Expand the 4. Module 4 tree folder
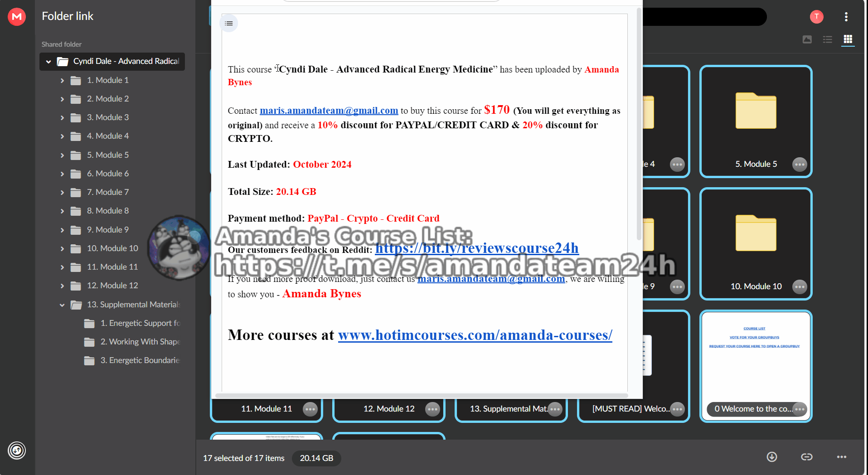 point(62,136)
